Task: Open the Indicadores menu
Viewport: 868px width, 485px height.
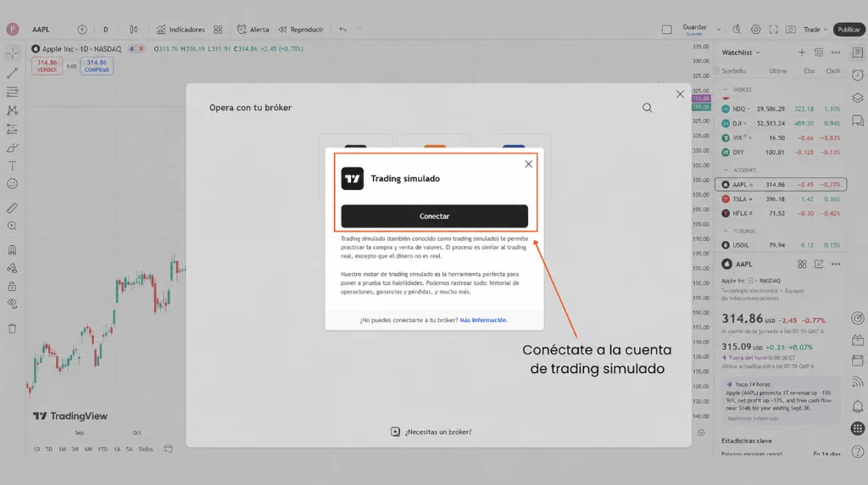Action: pyautogui.click(x=181, y=30)
